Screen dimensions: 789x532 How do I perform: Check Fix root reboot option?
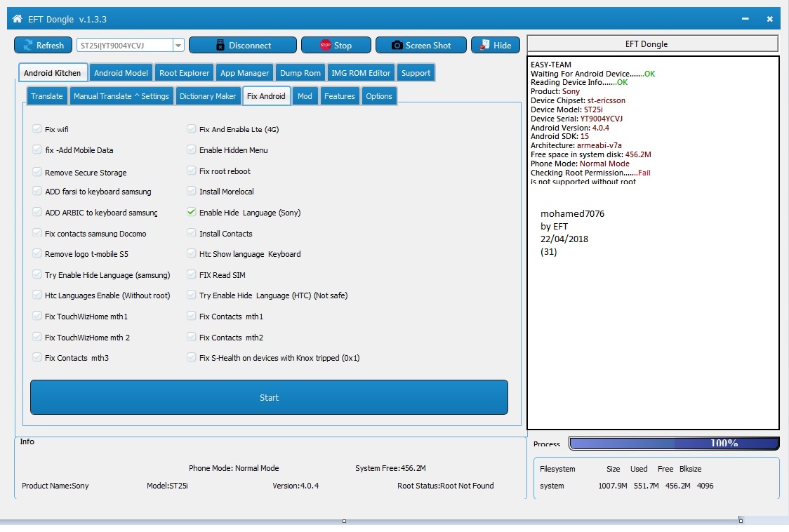click(191, 171)
